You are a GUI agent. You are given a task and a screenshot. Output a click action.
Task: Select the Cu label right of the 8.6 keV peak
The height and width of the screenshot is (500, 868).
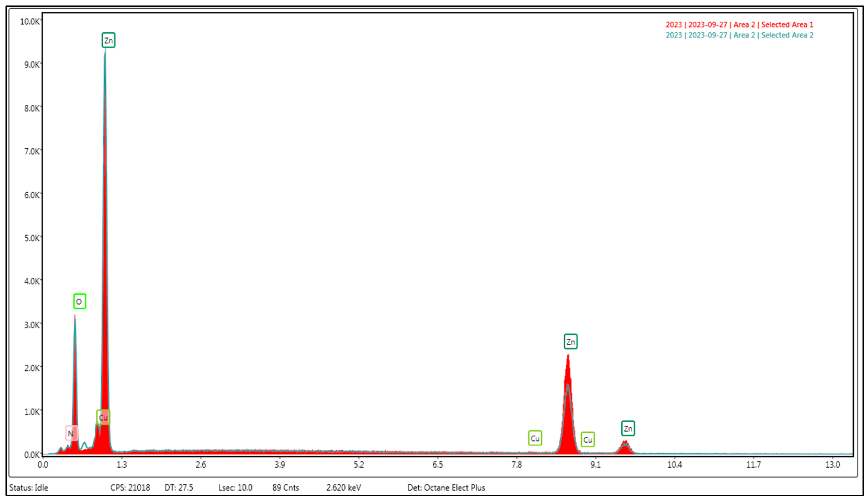[587, 440]
